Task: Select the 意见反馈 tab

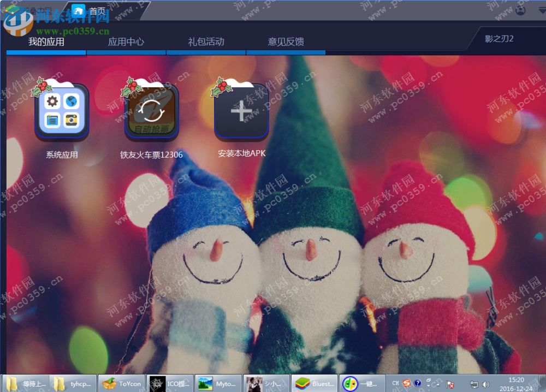Action: (x=286, y=42)
